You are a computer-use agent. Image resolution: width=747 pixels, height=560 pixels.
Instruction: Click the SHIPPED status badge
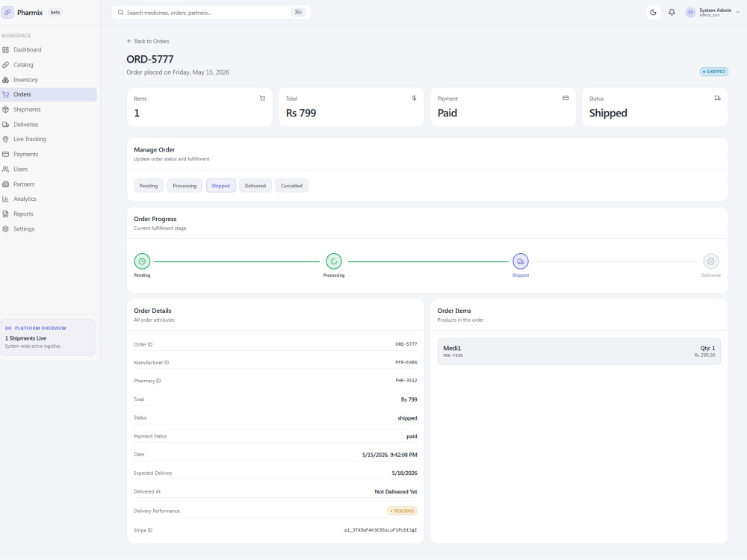coord(713,72)
